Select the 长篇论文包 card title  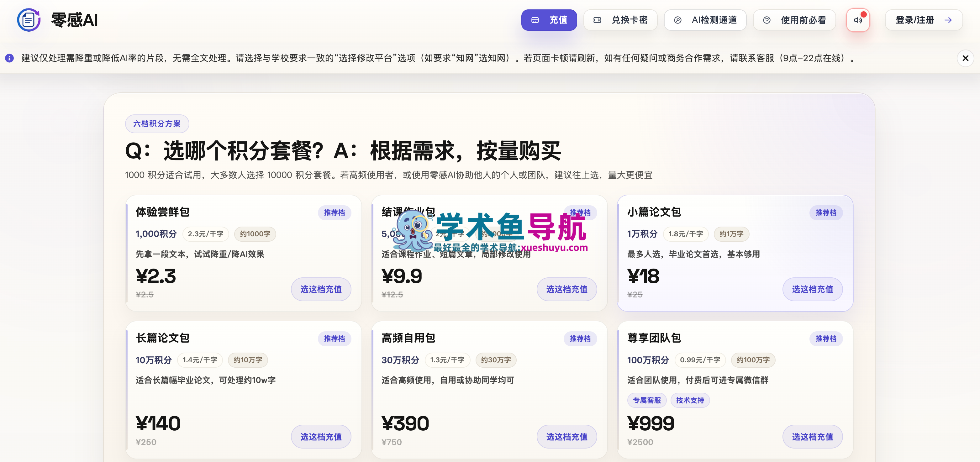pos(163,338)
